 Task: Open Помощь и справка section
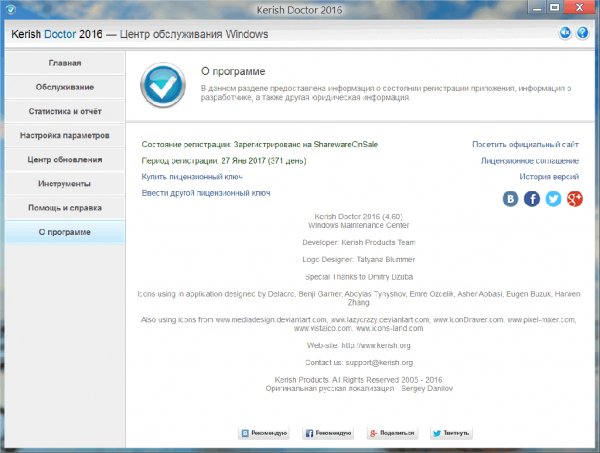(65, 208)
